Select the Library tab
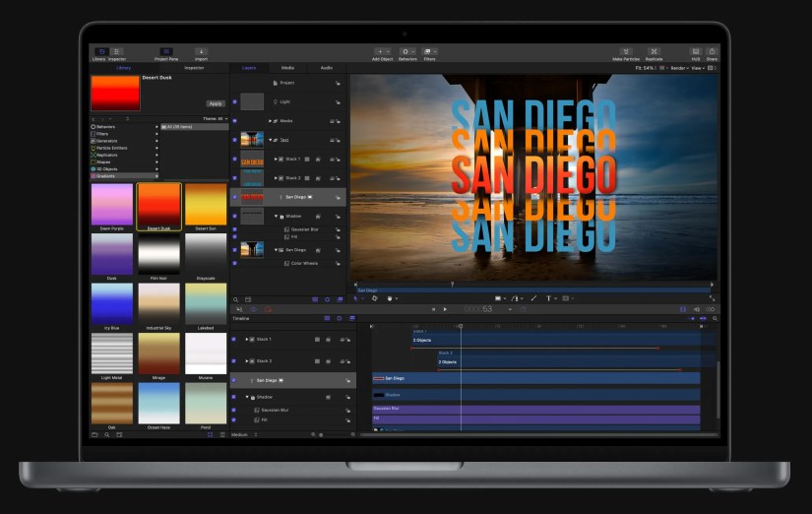The width and height of the screenshot is (812, 514). [x=123, y=68]
